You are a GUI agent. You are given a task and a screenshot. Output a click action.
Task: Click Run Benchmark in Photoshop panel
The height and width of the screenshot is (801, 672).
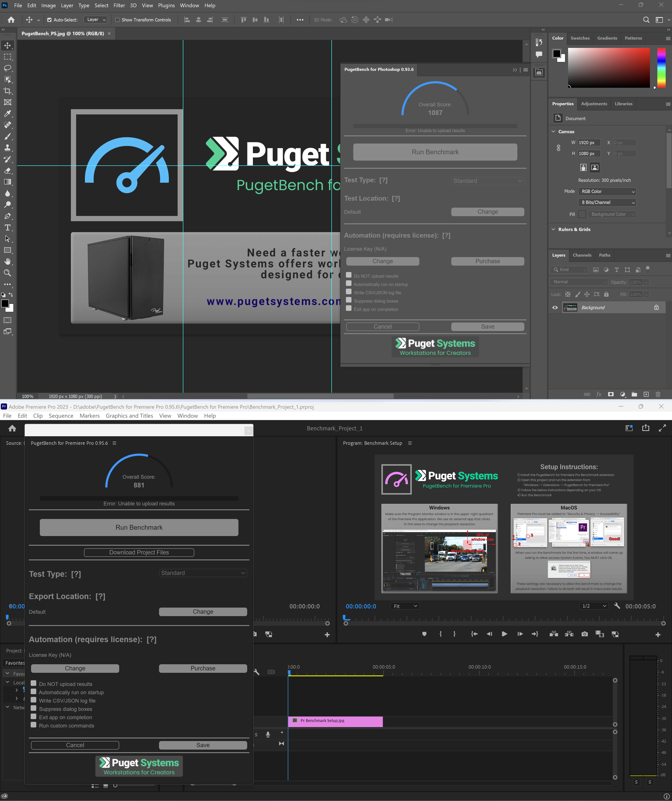435,152
